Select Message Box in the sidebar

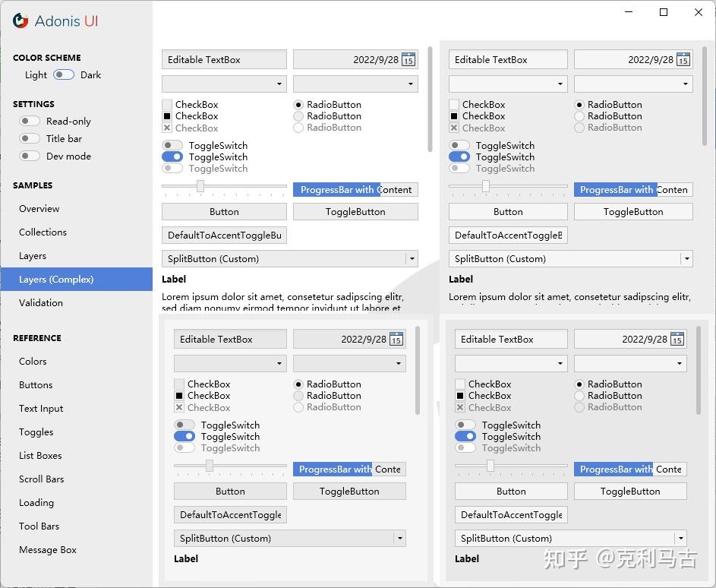tap(48, 549)
